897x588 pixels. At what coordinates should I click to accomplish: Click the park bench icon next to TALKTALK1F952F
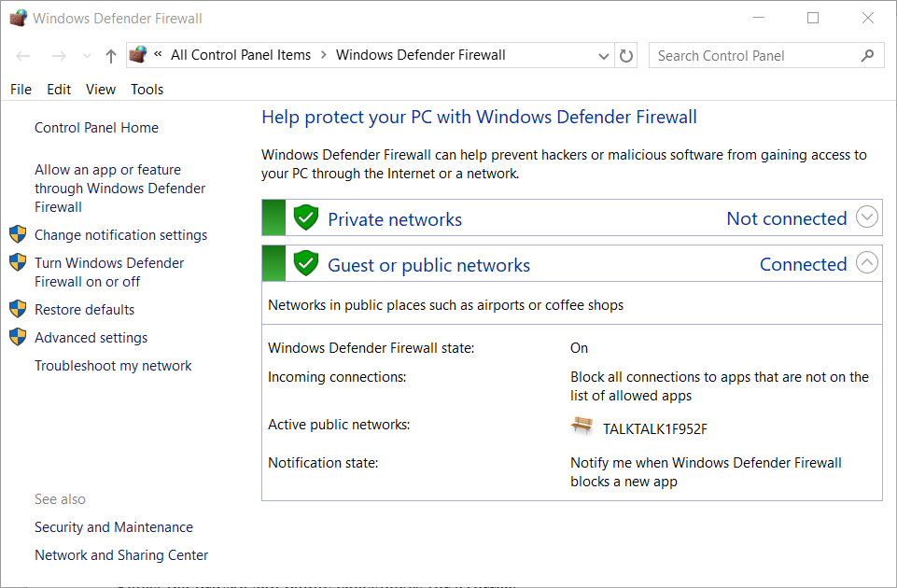pyautogui.click(x=582, y=427)
